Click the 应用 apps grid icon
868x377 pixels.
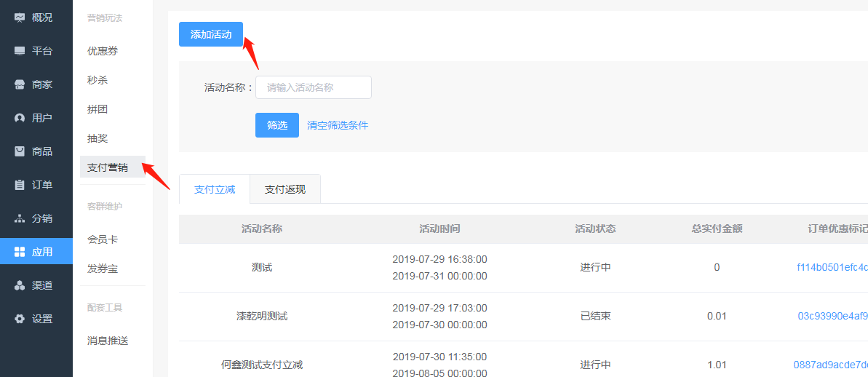pos(20,252)
